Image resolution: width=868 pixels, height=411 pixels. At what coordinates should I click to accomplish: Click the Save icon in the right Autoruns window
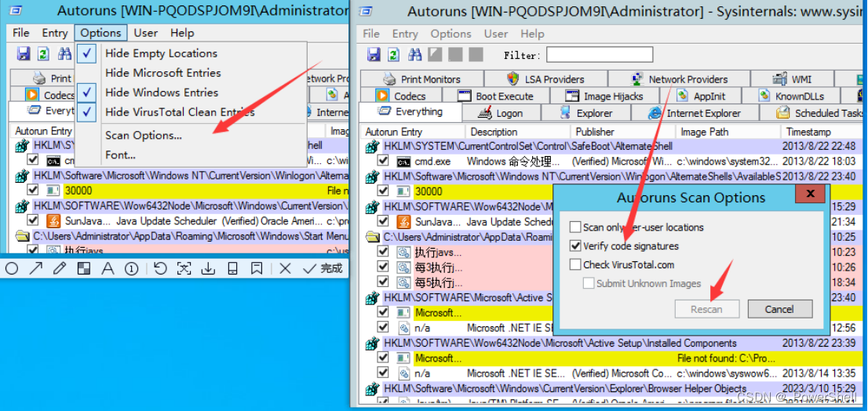click(x=374, y=54)
